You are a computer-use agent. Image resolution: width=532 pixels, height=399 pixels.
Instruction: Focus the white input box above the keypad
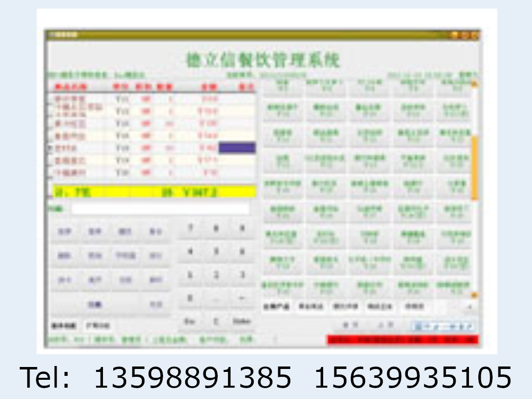(161, 208)
